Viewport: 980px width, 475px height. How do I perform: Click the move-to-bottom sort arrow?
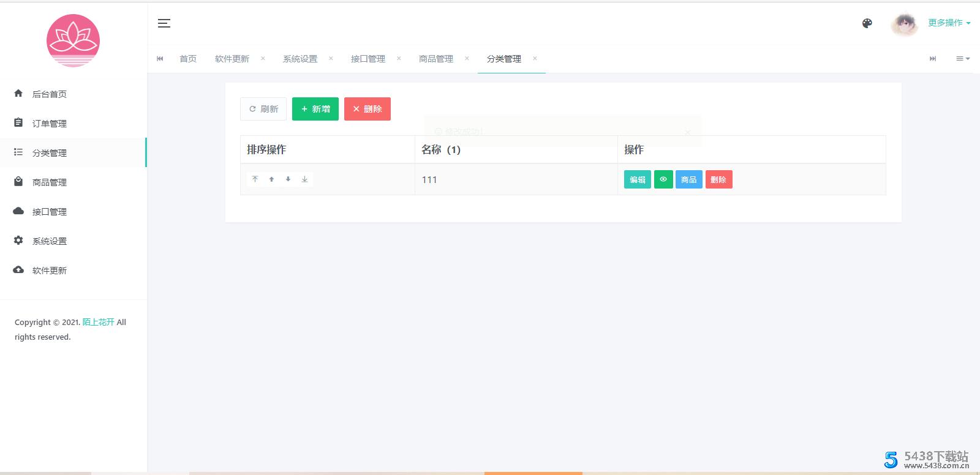304,179
